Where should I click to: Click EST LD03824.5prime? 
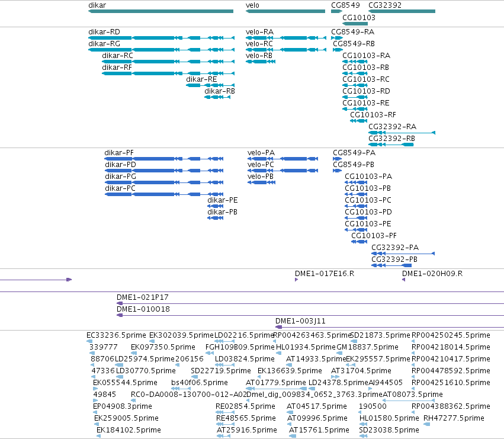coord(224,365)
